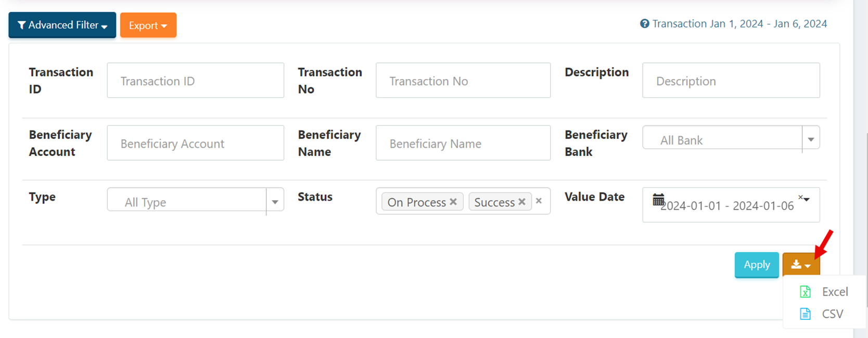Open the Value Date range dropdown arrow
This screenshot has width=868, height=338.
tap(807, 199)
